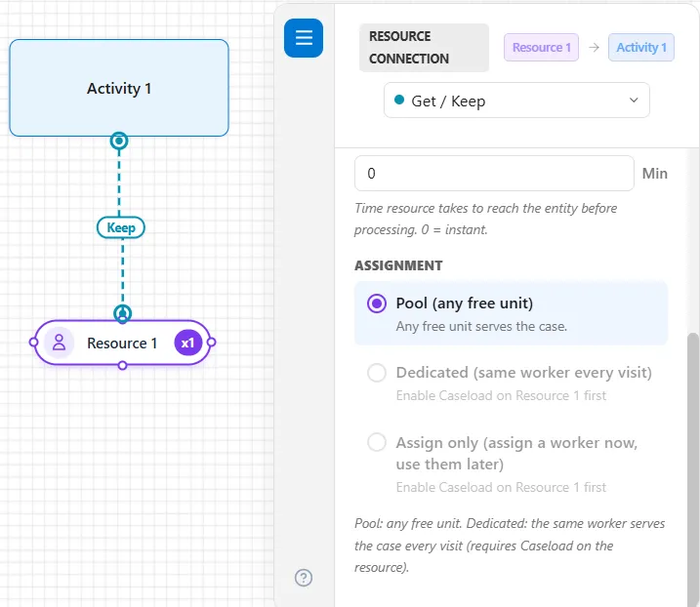
Task: Click the Activity 1 breadcrumb chip
Action: pyautogui.click(x=641, y=47)
